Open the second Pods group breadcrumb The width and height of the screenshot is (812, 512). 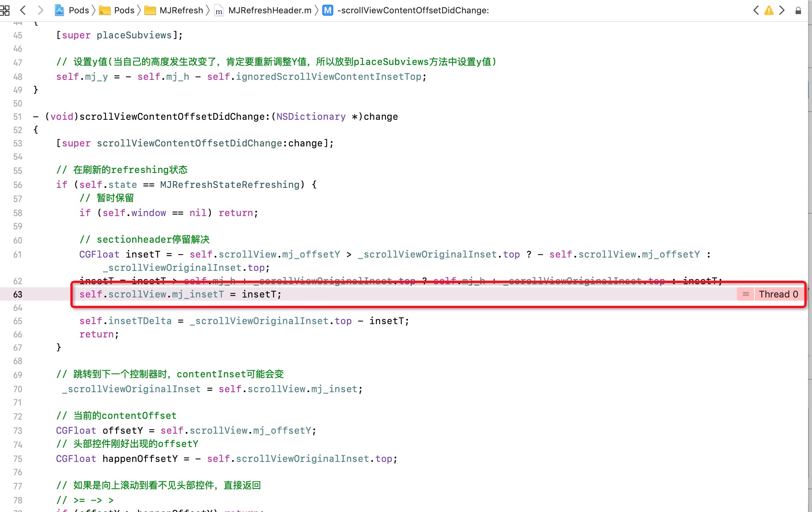pyautogui.click(x=124, y=10)
